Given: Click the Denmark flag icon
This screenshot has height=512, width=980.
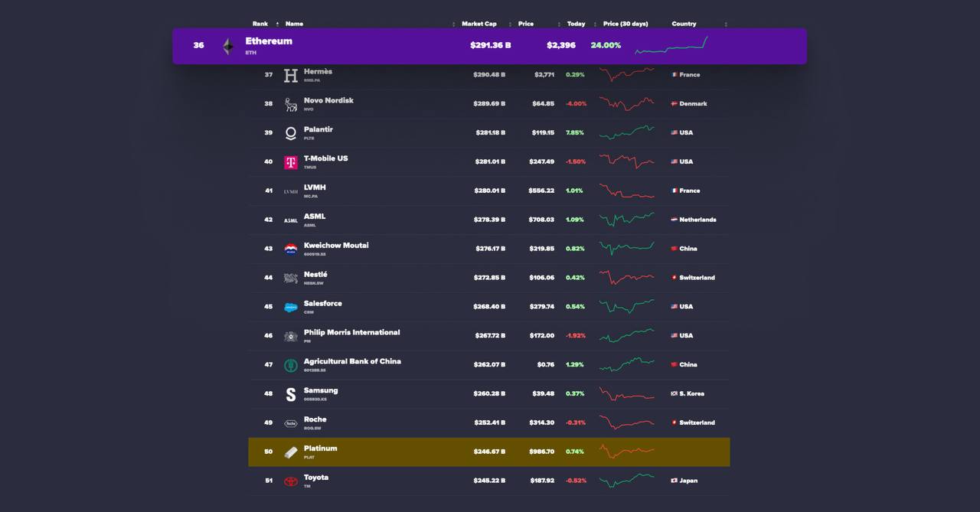Looking at the screenshot, I should coord(675,104).
